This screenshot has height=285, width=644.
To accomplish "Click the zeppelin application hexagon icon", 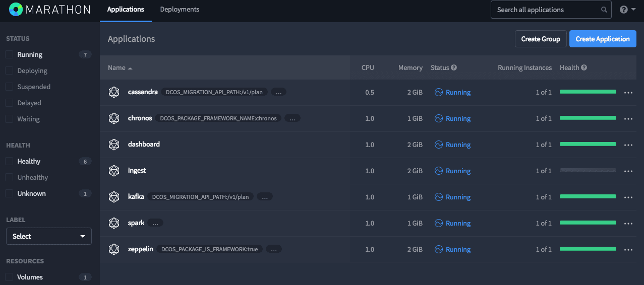I will 114,249.
